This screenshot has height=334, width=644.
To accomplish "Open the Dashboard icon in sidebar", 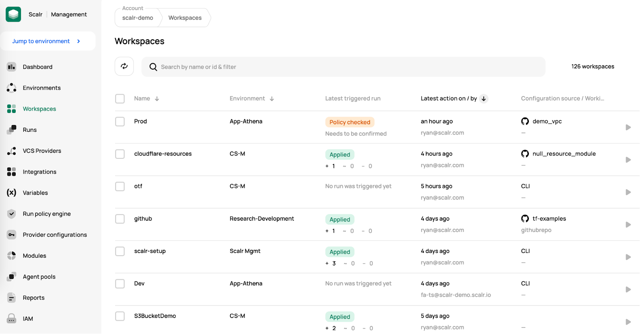I will pos(11,67).
